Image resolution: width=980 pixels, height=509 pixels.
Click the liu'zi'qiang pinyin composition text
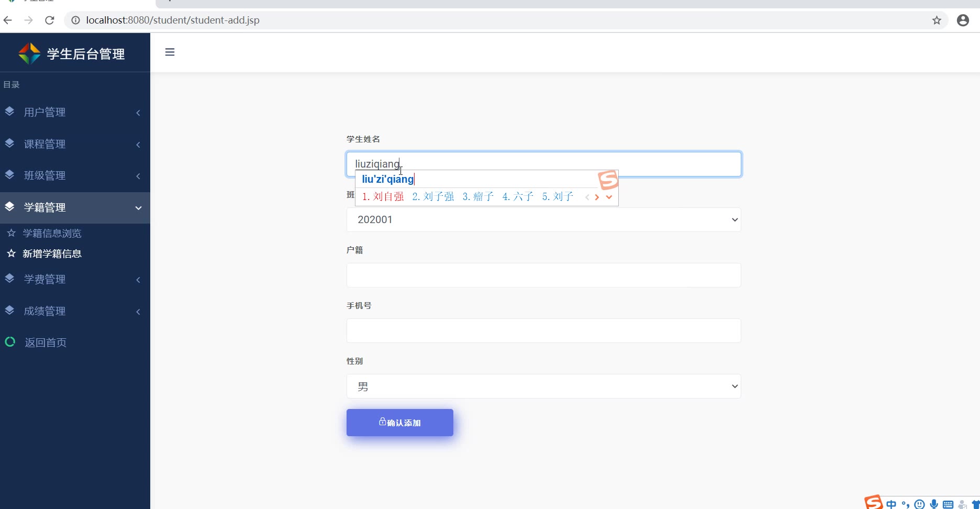point(388,179)
